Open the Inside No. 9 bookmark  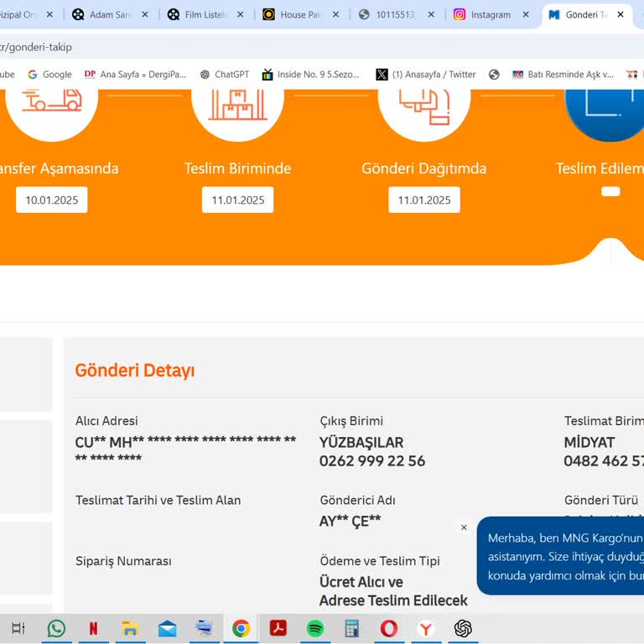311,75
